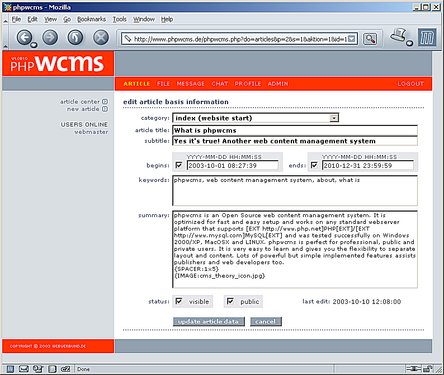Open Back button history dropdown arrow

click(34, 44)
